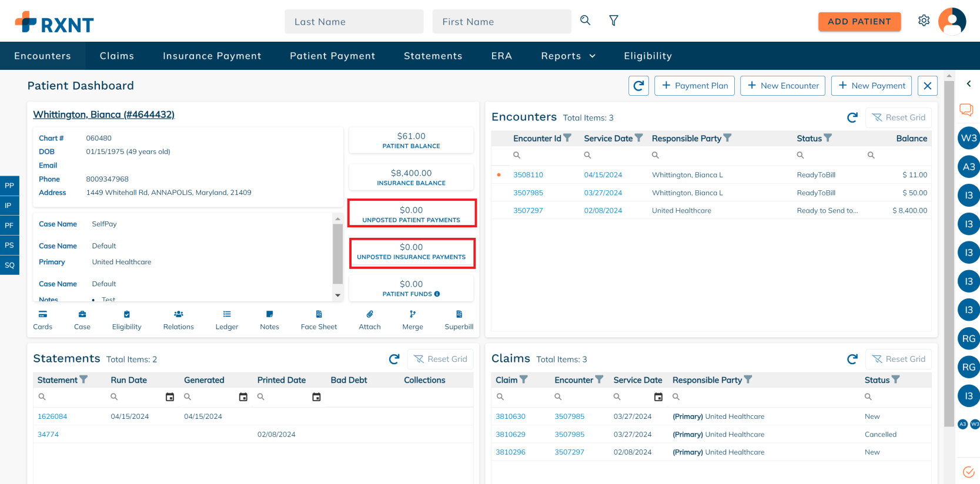Click the Last Name search field

(x=354, y=22)
